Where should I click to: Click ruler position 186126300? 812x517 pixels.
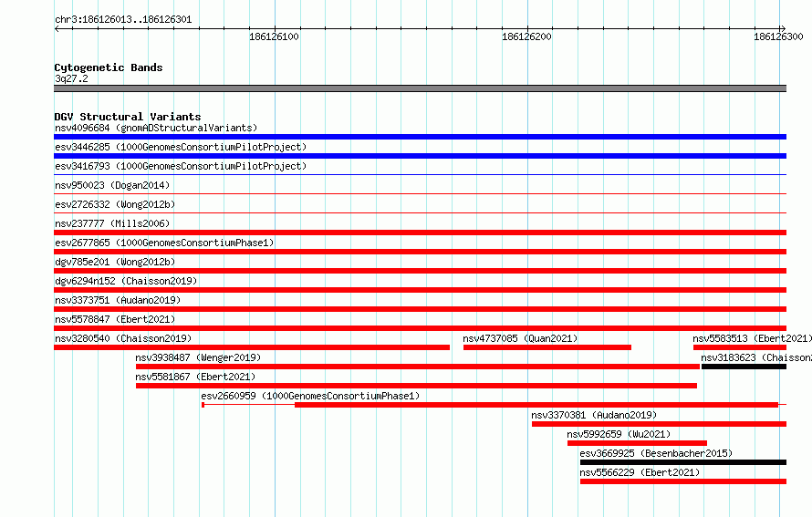click(778, 36)
